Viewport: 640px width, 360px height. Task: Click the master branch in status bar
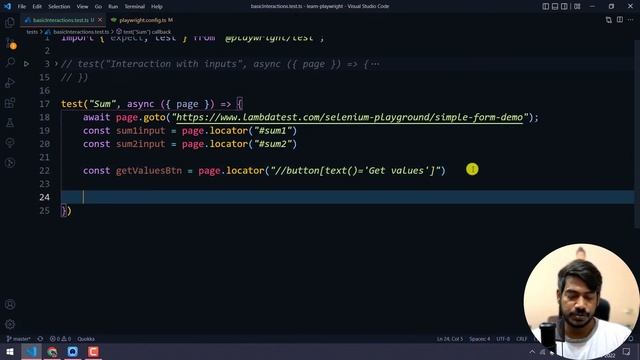(x=19, y=339)
